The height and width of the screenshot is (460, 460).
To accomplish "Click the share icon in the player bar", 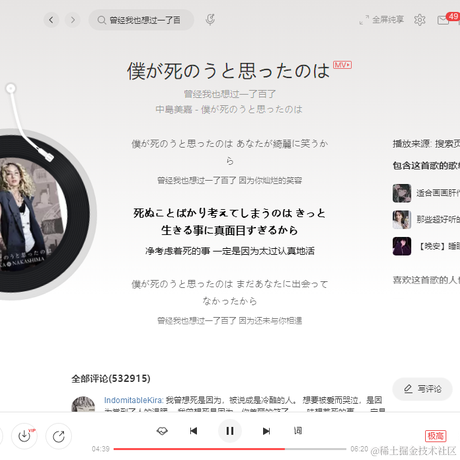I will (x=59, y=436).
